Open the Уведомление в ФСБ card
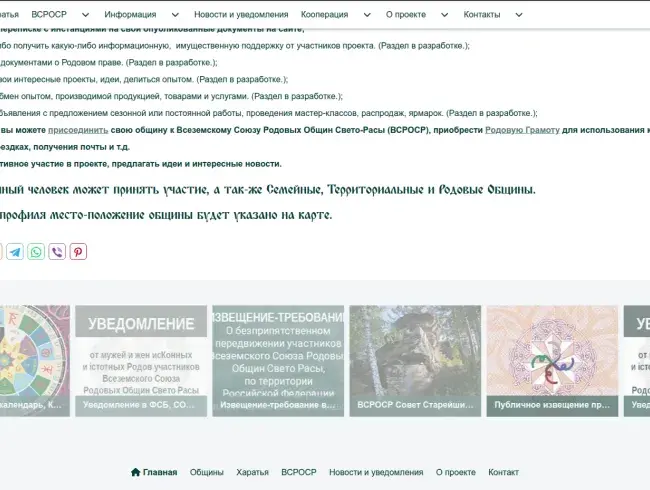 pyautogui.click(x=141, y=361)
